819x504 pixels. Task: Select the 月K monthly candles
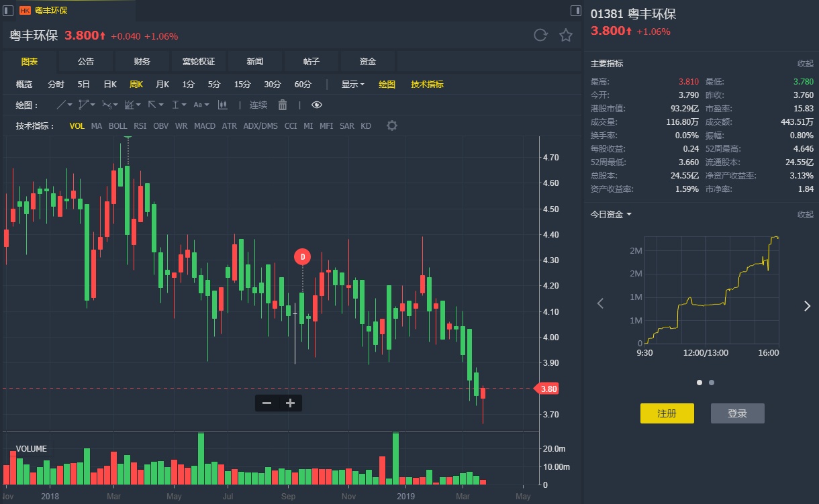[162, 85]
